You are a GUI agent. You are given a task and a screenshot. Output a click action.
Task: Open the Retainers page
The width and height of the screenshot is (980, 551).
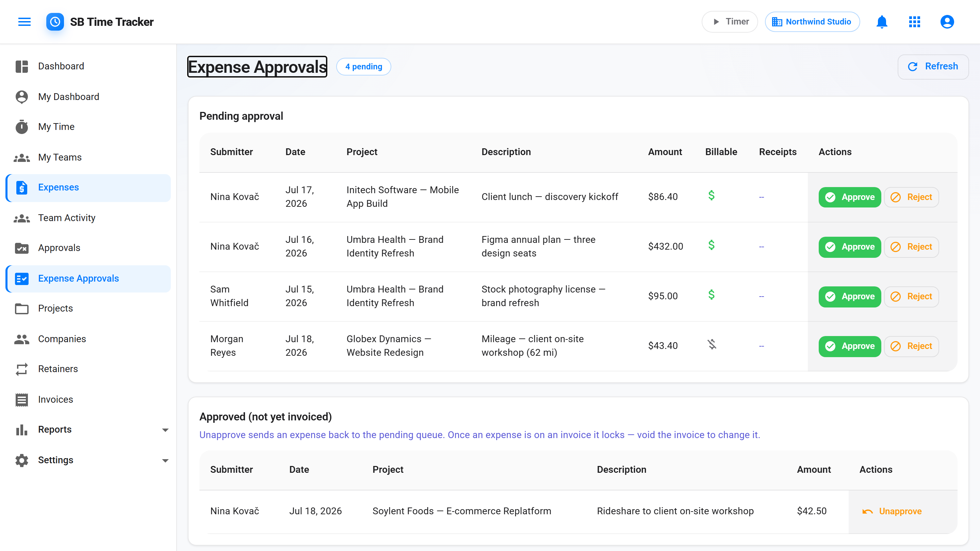pos(88,369)
